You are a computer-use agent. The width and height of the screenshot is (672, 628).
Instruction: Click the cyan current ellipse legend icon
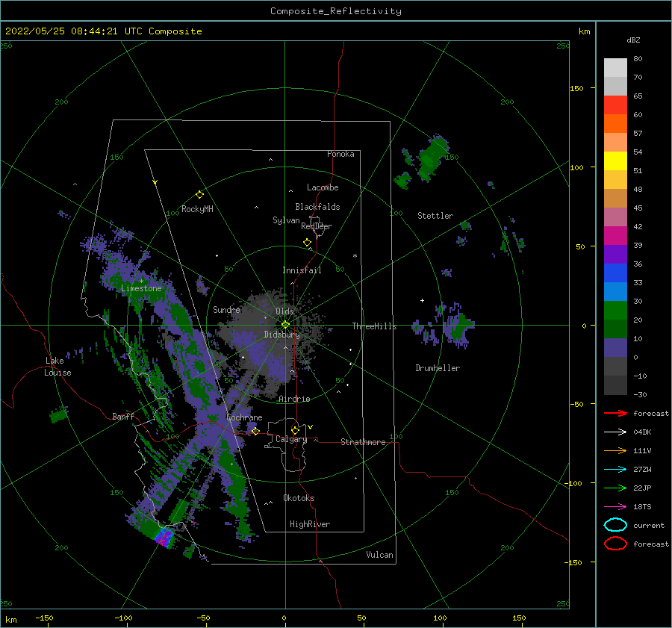tap(615, 525)
